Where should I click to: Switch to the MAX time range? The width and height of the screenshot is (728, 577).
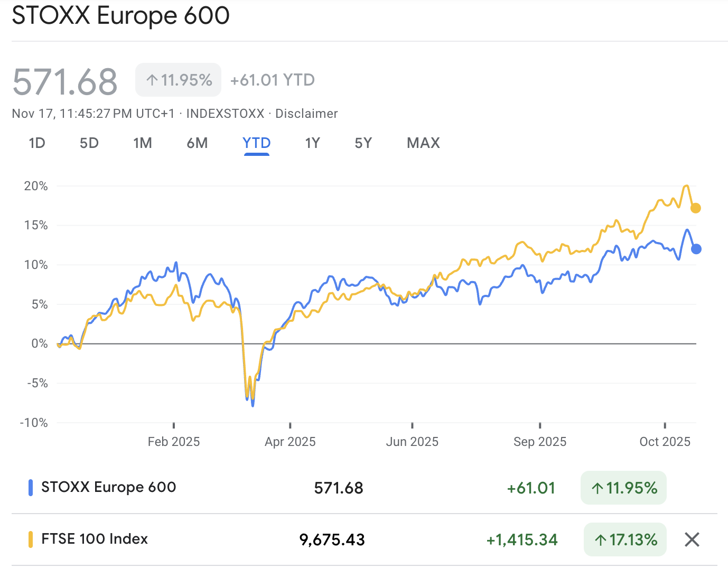click(423, 143)
